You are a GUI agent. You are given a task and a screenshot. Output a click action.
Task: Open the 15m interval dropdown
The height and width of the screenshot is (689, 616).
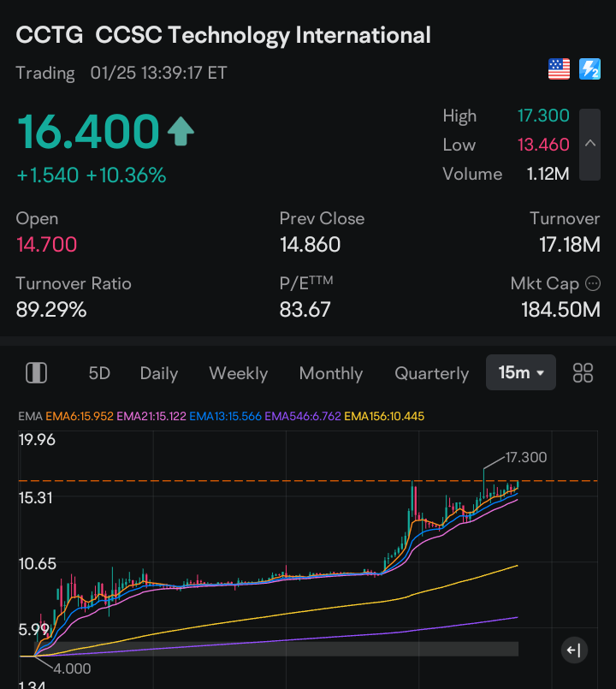point(521,372)
